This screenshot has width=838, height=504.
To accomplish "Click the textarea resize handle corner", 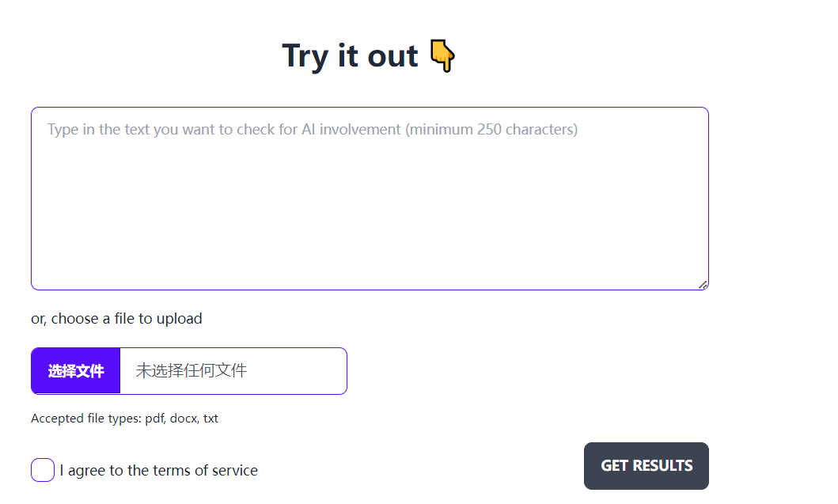I will pyautogui.click(x=703, y=285).
